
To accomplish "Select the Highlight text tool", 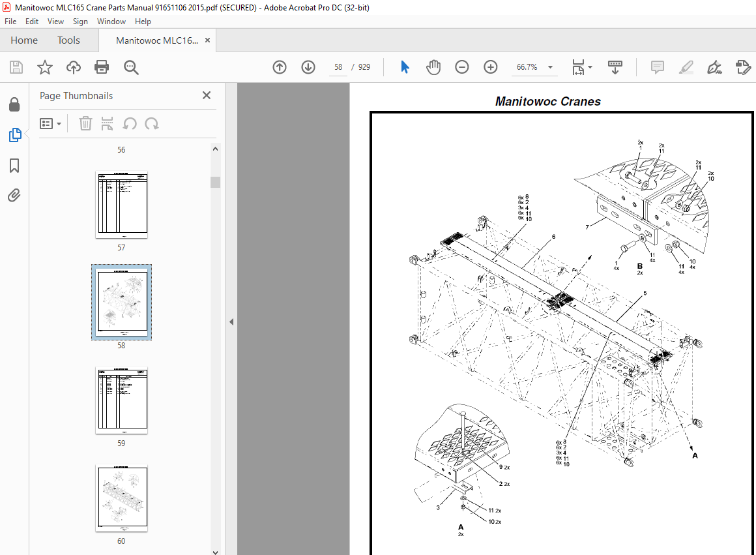I will click(686, 67).
